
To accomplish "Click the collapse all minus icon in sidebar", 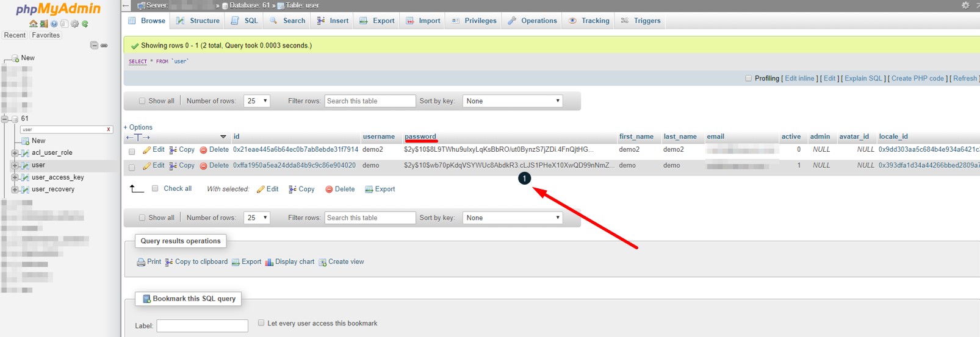I will pyautogui.click(x=94, y=46).
